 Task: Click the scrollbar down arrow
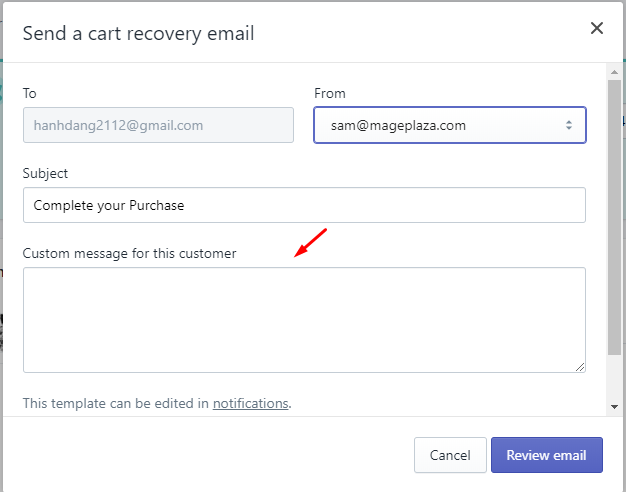click(x=614, y=407)
